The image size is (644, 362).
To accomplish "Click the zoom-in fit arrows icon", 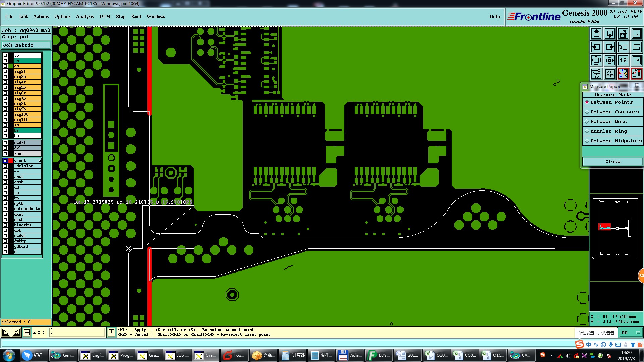I will click(x=596, y=60).
